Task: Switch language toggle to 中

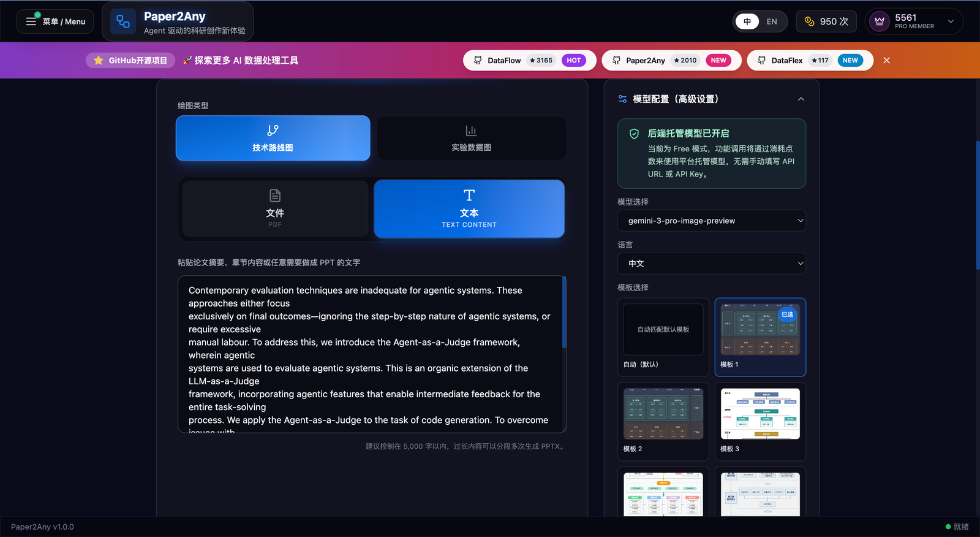Action: tap(747, 21)
